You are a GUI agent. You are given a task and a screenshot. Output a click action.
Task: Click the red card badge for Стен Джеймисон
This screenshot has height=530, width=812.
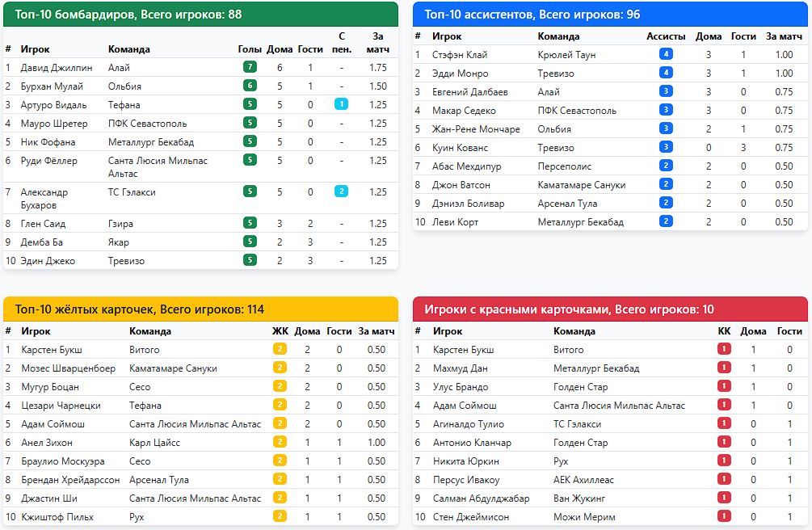724,516
